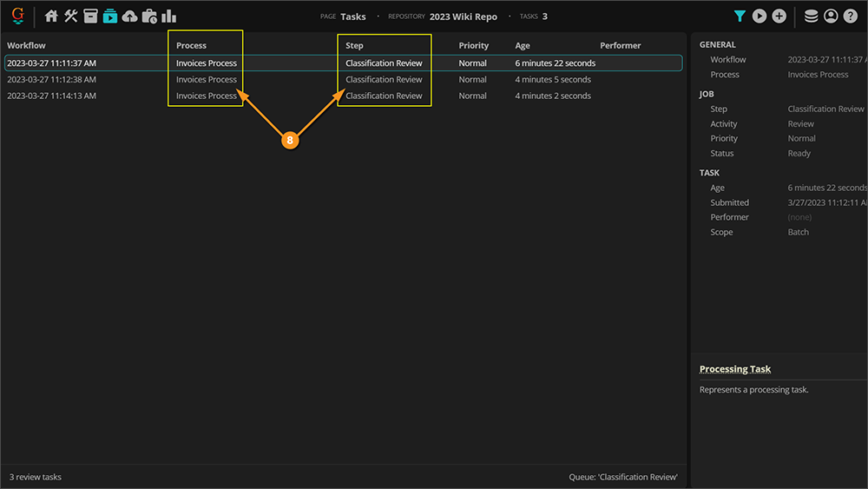Click the plus icon to add
Screen dimensions: 868x489
click(779, 16)
